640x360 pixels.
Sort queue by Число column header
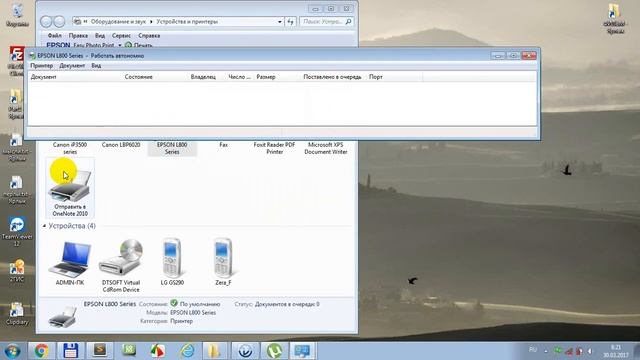point(240,77)
